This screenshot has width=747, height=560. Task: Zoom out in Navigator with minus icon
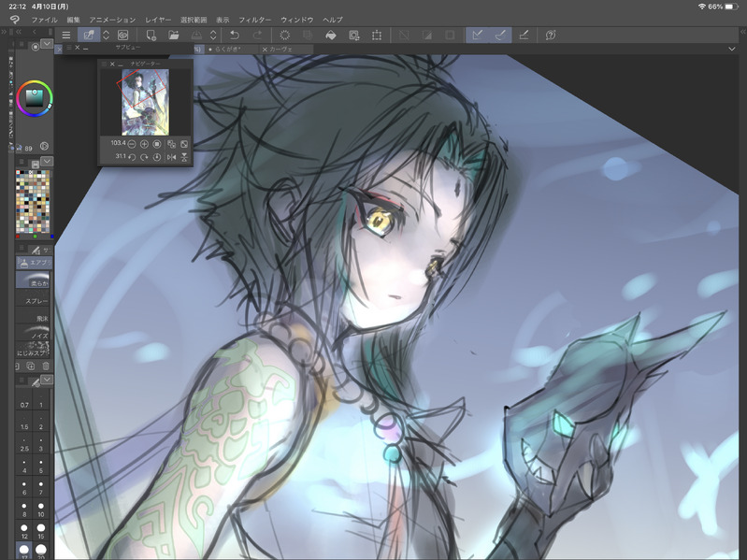132,144
